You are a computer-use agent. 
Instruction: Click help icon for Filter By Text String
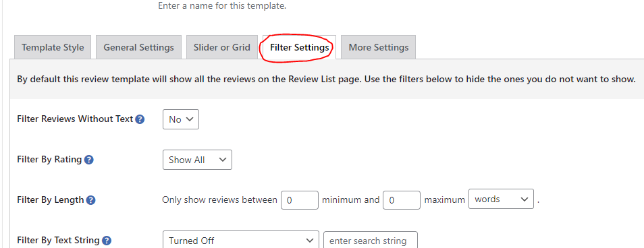click(x=107, y=241)
